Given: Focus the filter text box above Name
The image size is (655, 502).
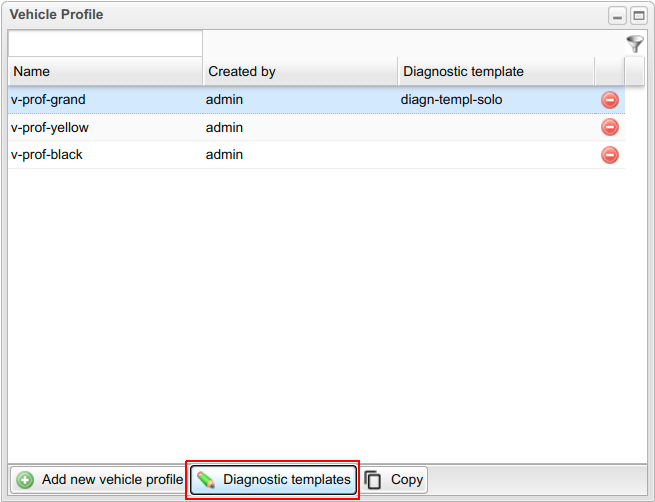Looking at the screenshot, I should pyautogui.click(x=105, y=44).
